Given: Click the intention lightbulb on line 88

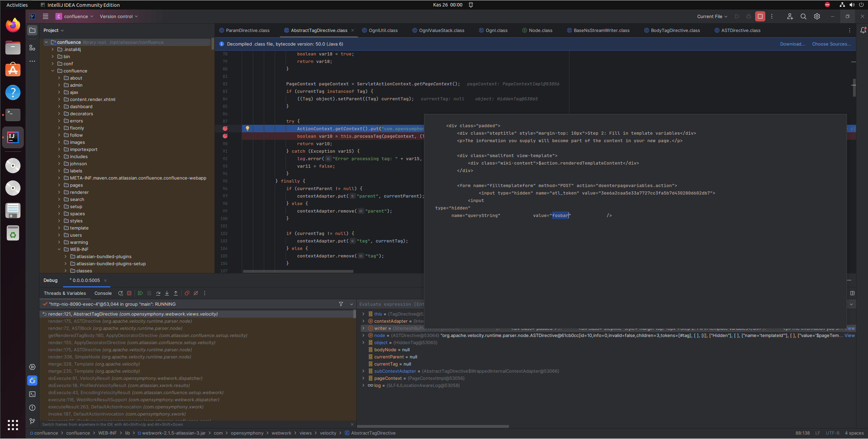Looking at the screenshot, I should pos(248,129).
